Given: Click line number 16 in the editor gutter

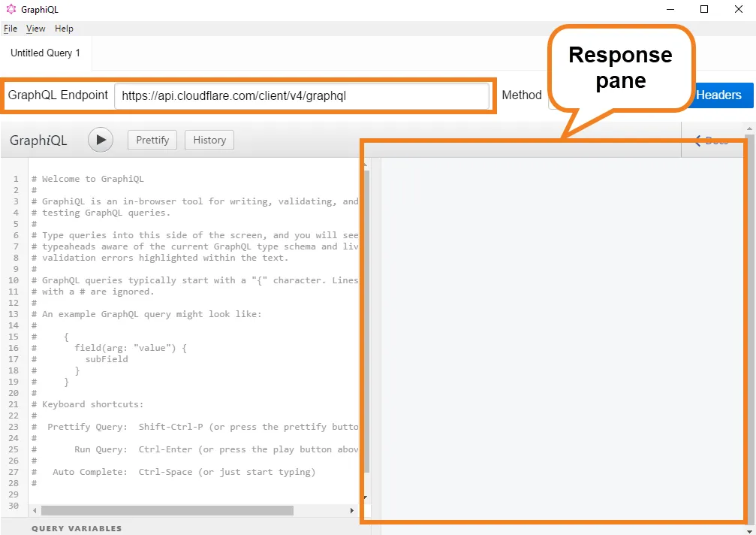Looking at the screenshot, I should [x=13, y=348].
